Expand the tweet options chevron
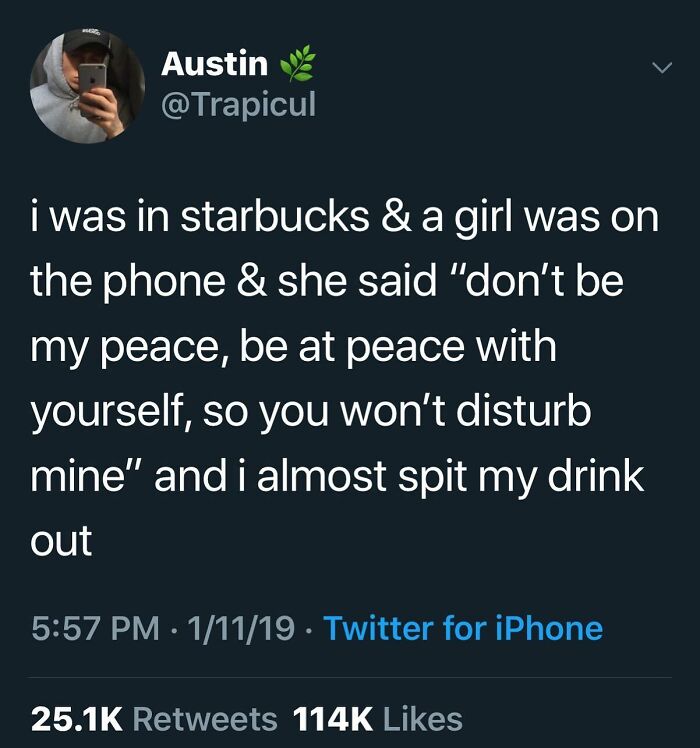The image size is (700, 748). coord(662,68)
